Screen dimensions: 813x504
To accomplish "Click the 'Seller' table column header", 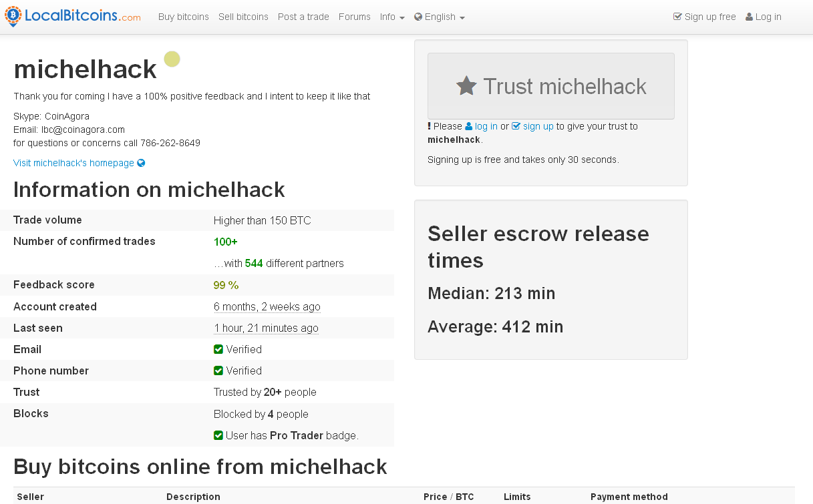I will (x=30, y=497).
